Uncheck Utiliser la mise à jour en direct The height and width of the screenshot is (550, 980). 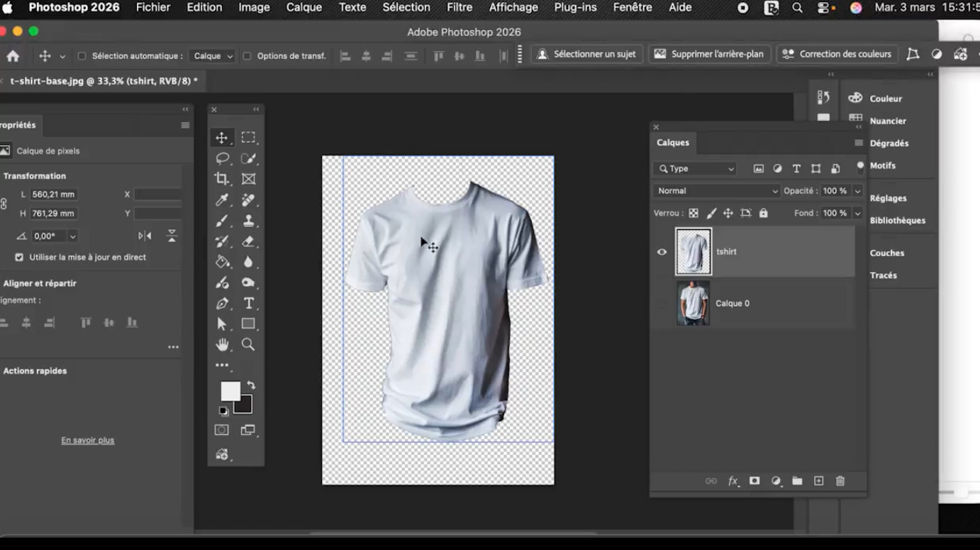pos(19,258)
